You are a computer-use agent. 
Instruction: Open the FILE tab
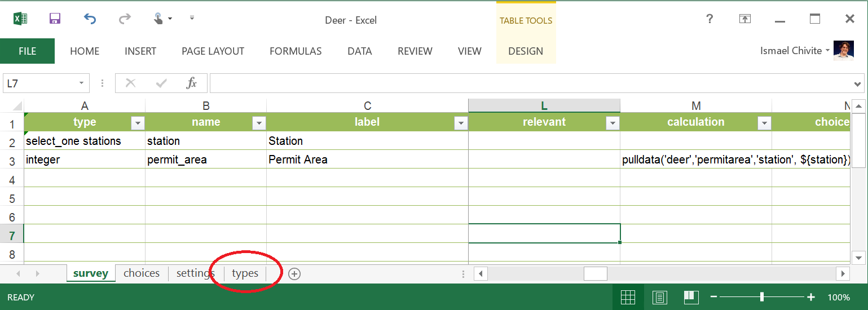pos(27,51)
